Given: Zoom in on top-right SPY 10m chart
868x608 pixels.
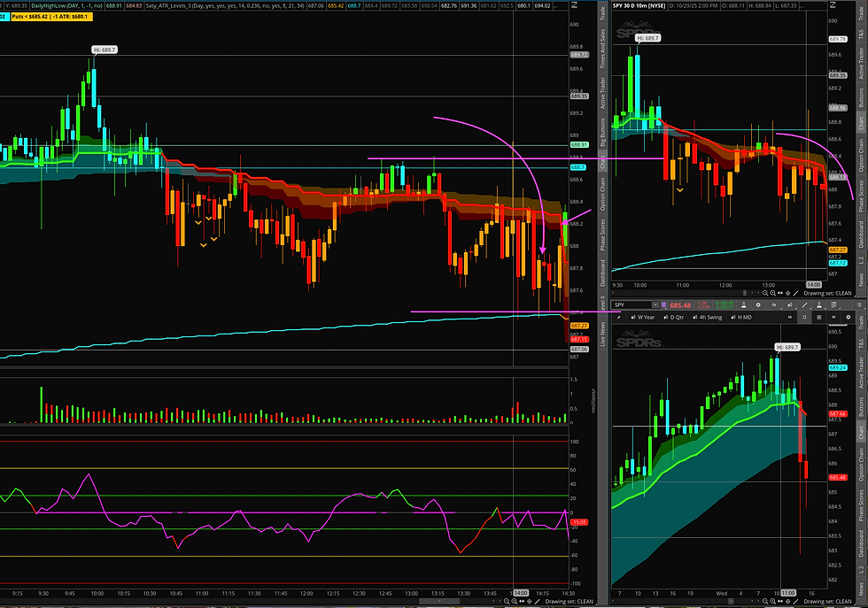Looking at the screenshot, I should (772, 293).
